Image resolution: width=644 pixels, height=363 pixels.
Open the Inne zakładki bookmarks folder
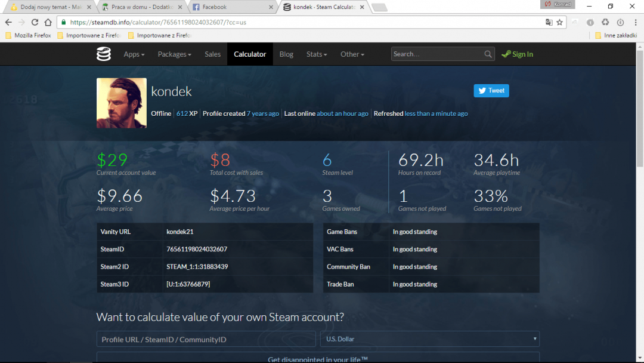coord(617,35)
